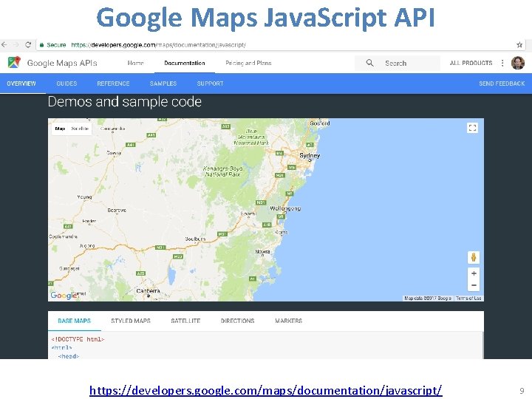The image size is (532, 399).
Task: Open the three-dot more options menu
Action: [x=502, y=63]
